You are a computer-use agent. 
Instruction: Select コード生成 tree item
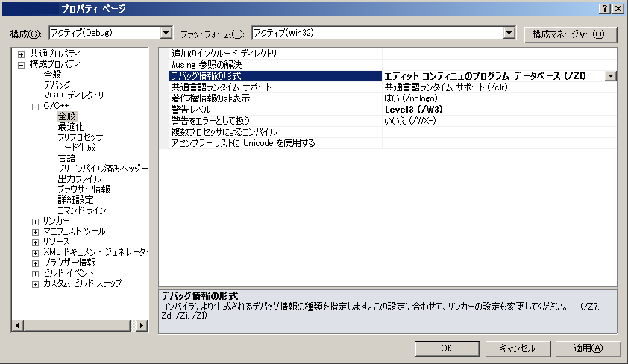point(77,148)
